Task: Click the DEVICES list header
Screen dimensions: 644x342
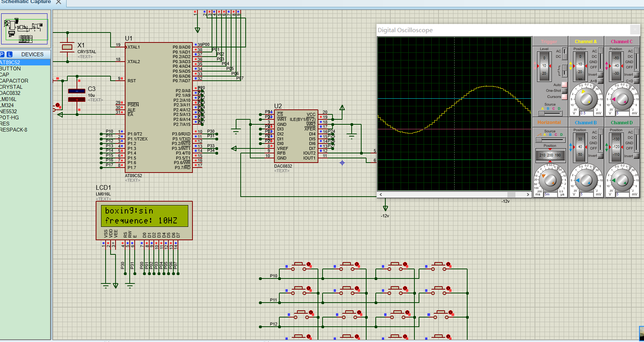Action: click(32, 54)
